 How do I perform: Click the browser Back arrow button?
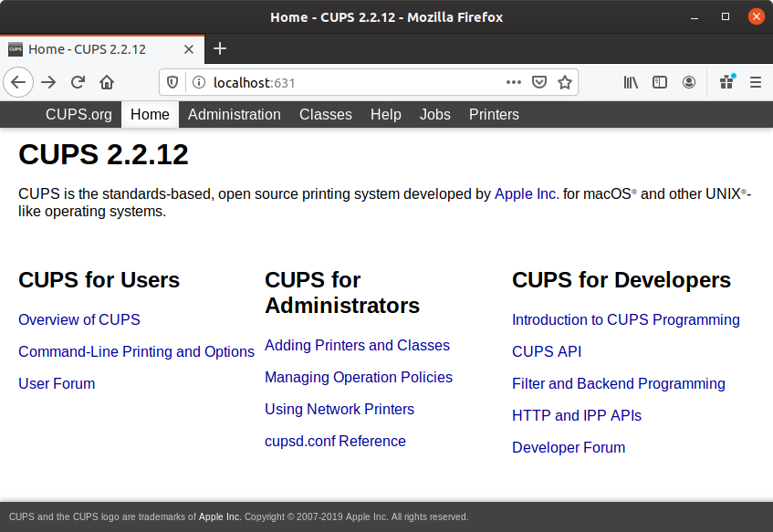(x=18, y=82)
